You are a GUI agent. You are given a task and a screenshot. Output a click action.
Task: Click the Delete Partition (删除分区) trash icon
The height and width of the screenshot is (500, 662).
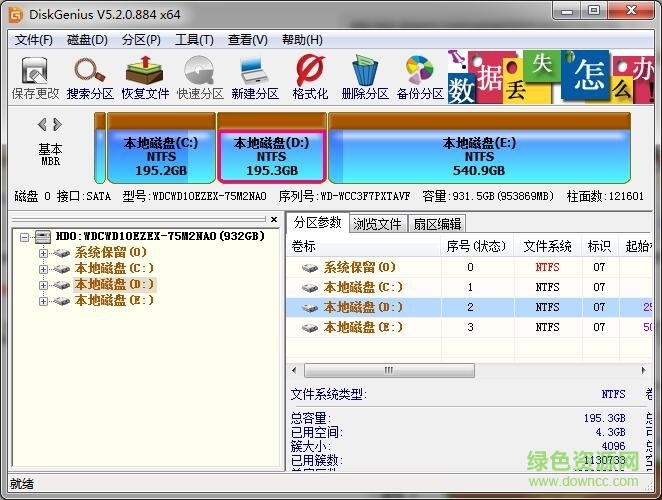click(x=364, y=78)
